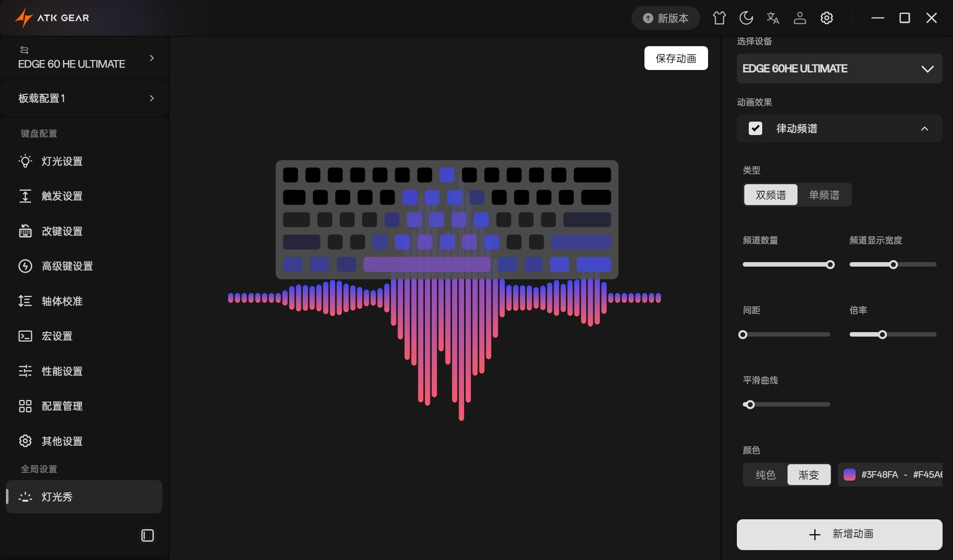Open settings gear in title bar
The height and width of the screenshot is (560, 953).
(826, 18)
